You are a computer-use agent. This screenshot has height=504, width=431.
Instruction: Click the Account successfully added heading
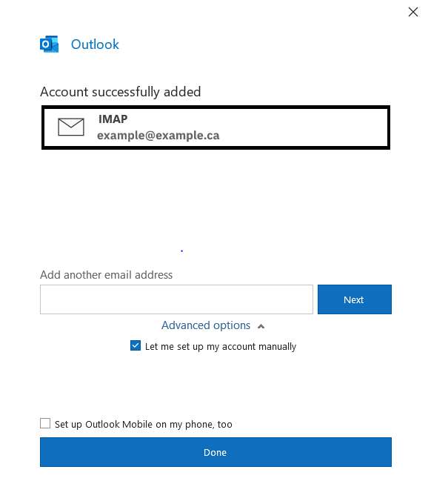click(121, 92)
